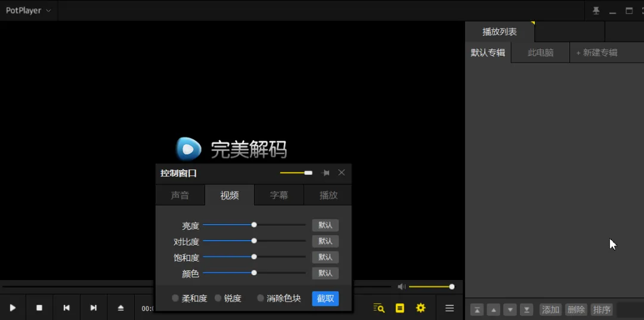Click the 添加 button in playlist
Viewport: 644px width, 320px height.
(550, 310)
